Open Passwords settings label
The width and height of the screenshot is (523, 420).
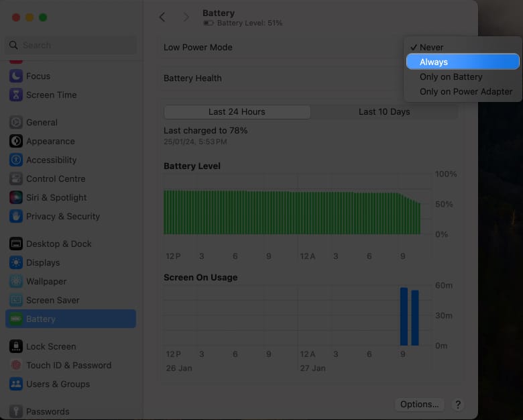pos(48,411)
